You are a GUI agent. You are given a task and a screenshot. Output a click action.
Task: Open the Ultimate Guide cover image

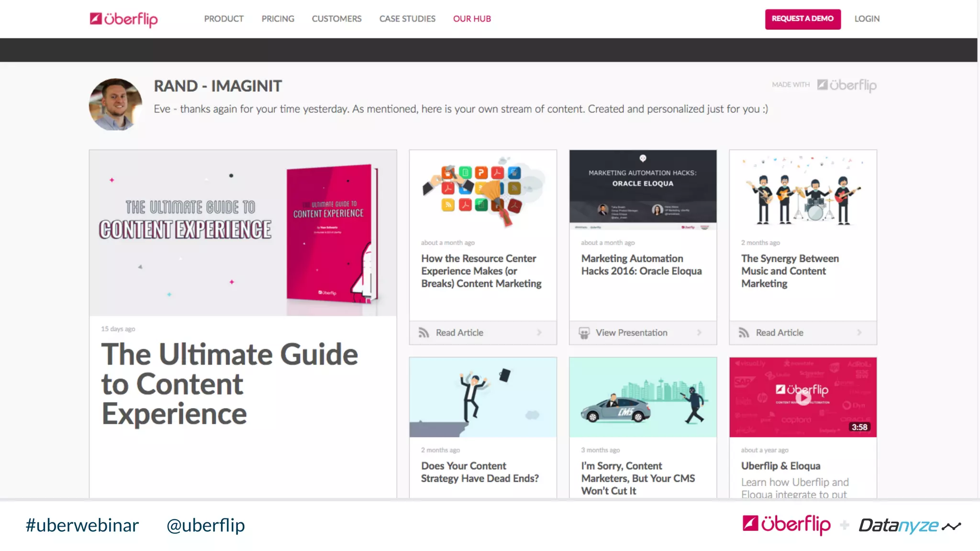point(243,233)
